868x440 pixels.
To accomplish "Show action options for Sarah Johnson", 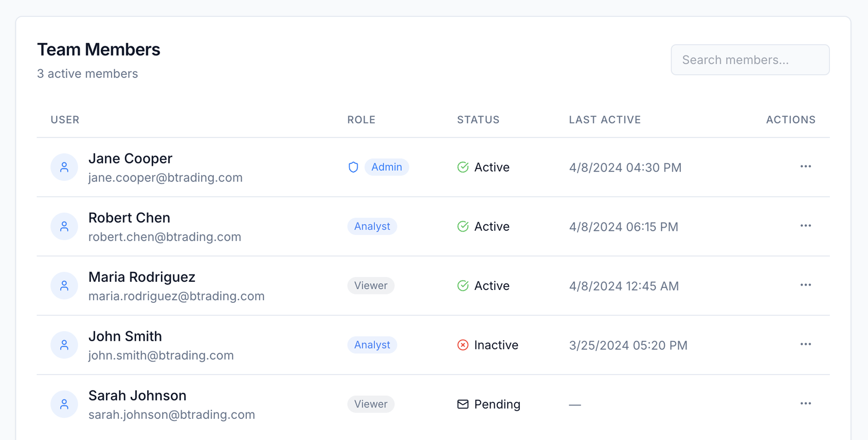I will tap(805, 404).
